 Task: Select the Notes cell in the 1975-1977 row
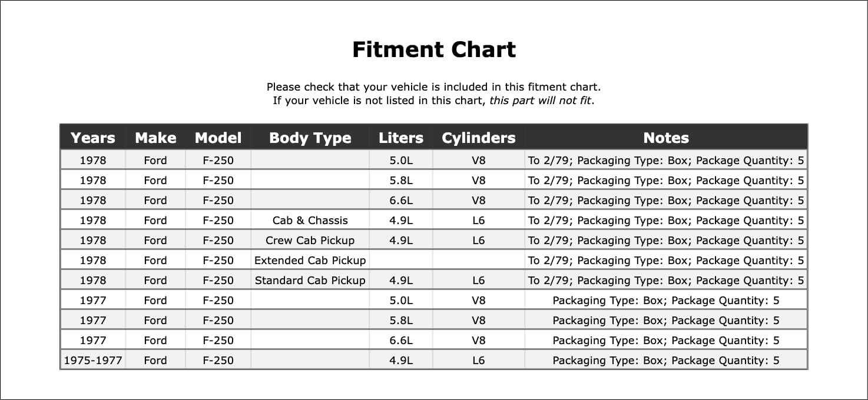665,361
